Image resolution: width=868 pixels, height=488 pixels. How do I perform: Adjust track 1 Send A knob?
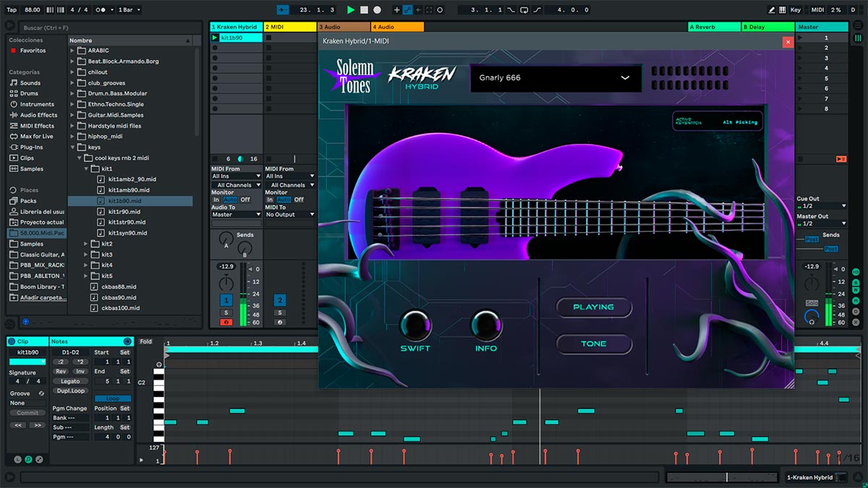pos(226,239)
